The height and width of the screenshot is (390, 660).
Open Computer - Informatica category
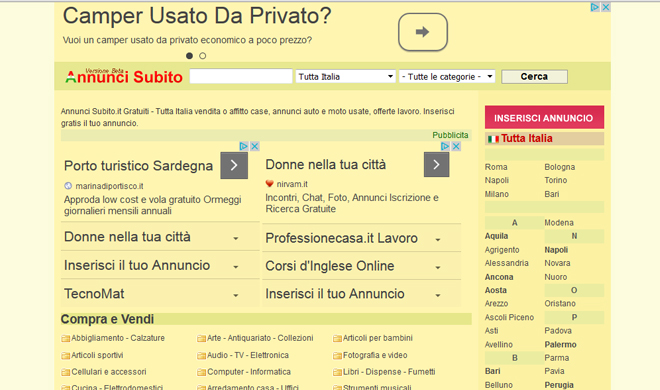(x=249, y=372)
